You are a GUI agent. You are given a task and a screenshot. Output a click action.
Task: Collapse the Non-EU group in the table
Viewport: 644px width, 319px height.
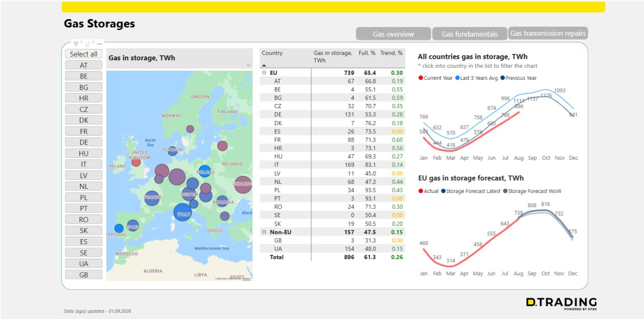[264, 232]
